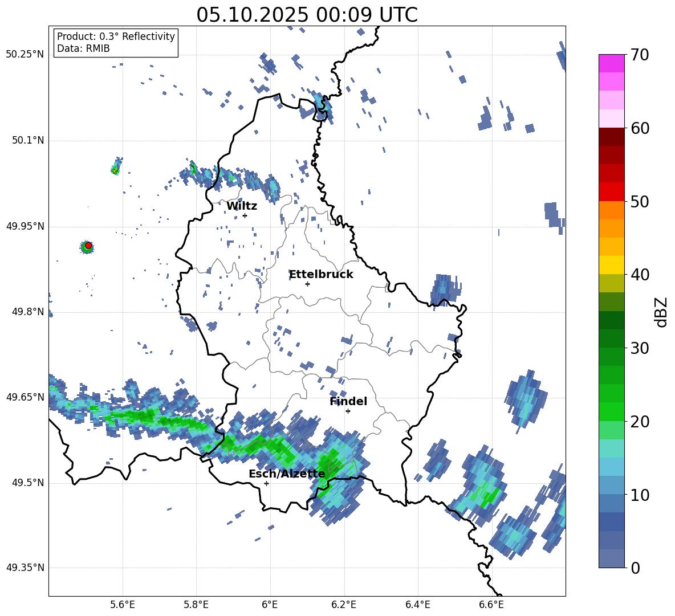Click the bright green colorbar segment at 20
The height and width of the screenshot is (616, 675).
point(611,411)
